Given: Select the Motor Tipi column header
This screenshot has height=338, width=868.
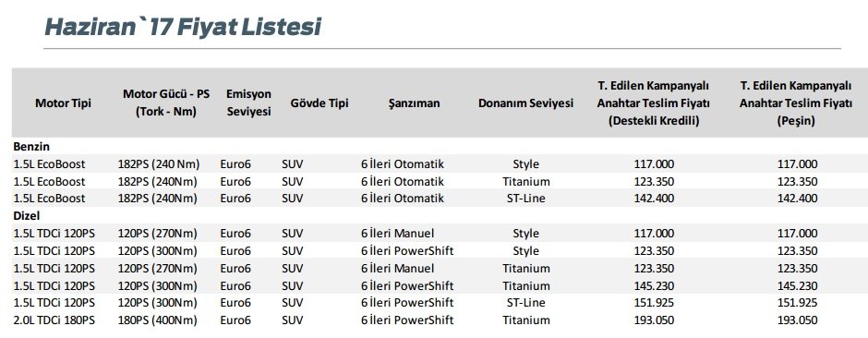Looking at the screenshot, I should point(63,103).
